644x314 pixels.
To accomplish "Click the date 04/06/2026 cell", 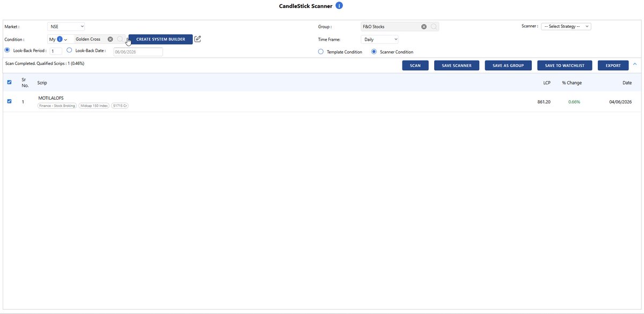I will pos(620,102).
